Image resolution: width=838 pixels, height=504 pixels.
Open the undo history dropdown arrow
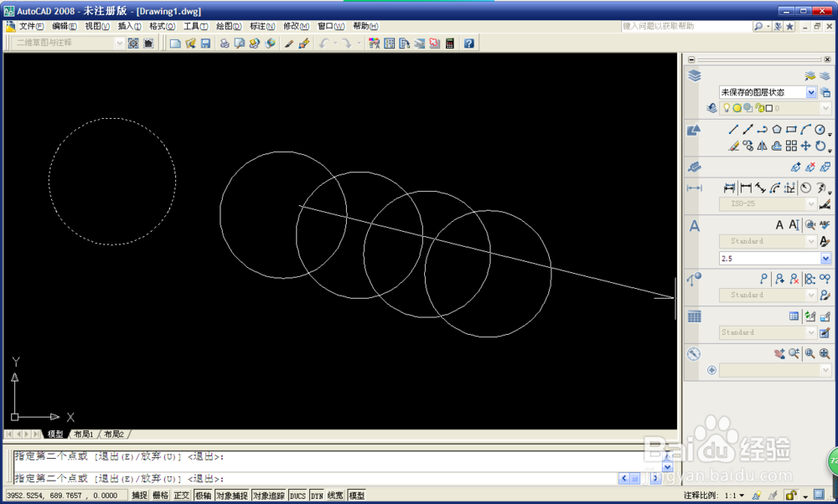click(334, 44)
